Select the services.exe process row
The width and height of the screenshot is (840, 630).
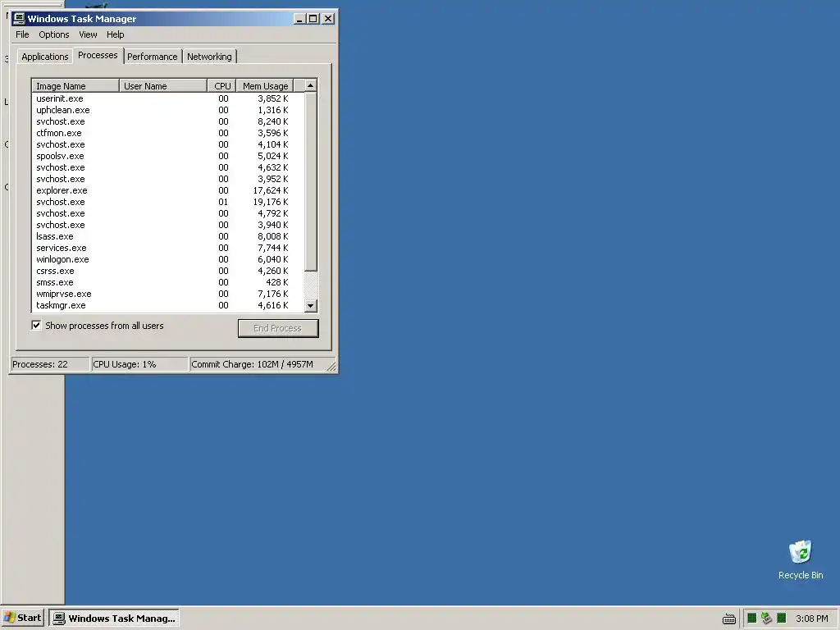coord(167,248)
